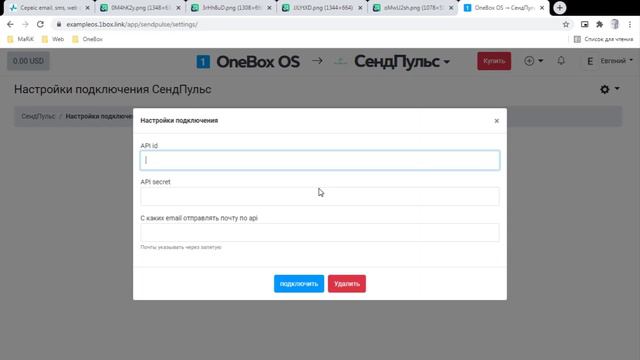Open the page settings gear dropdown
This screenshot has height=360, width=640.
(x=610, y=89)
